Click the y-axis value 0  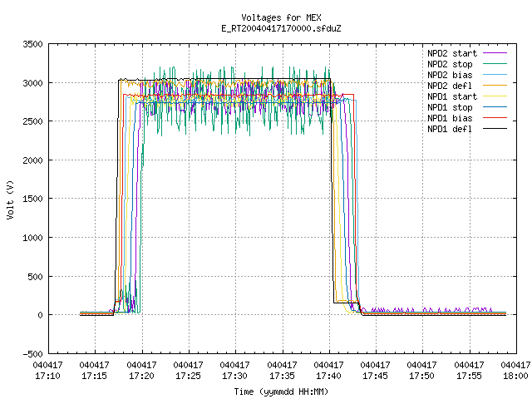pos(41,315)
